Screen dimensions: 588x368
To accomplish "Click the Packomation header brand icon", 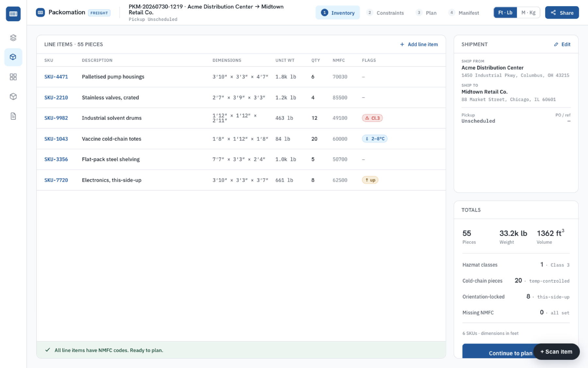I will 40,12.
